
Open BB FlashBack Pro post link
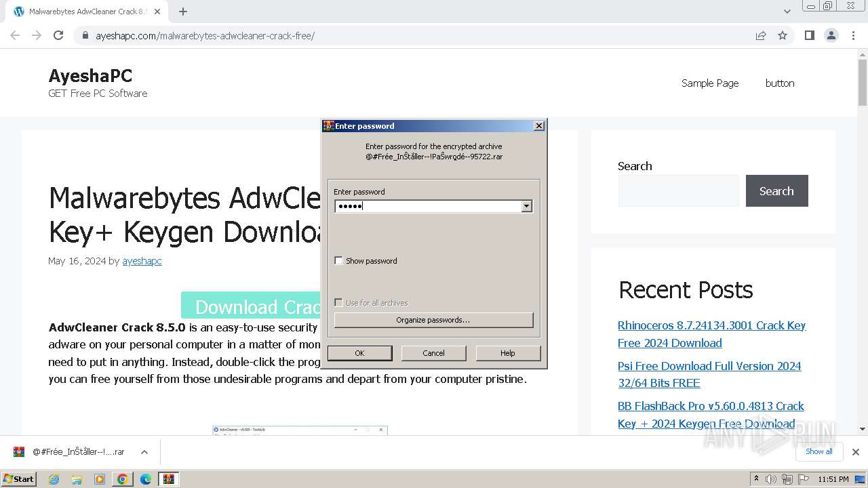(711, 415)
